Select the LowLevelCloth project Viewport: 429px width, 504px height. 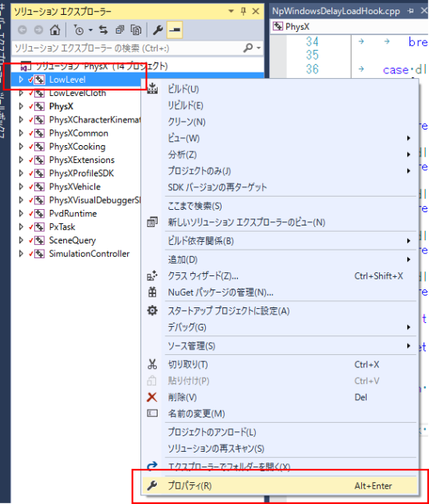coord(77,93)
